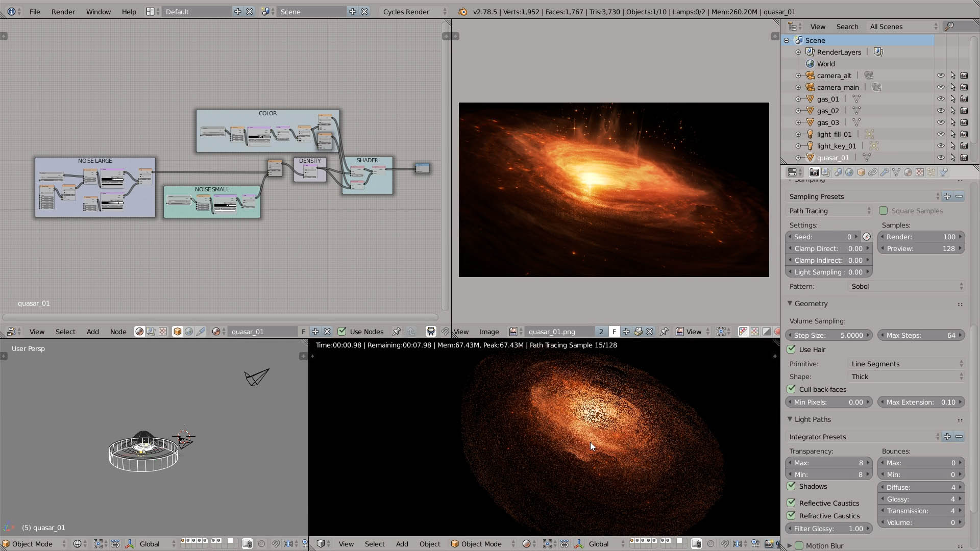The height and width of the screenshot is (551, 980).
Task: Open the Material properties tab
Action: [908, 172]
